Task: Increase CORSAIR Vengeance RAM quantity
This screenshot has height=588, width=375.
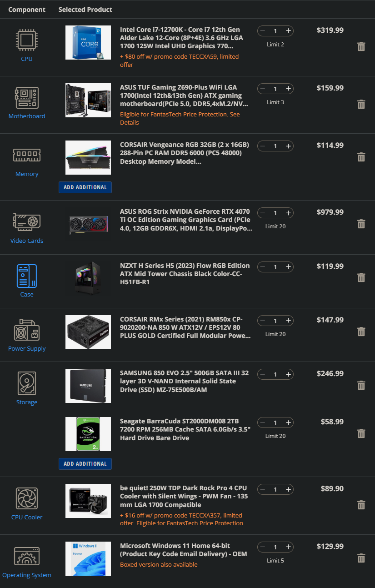Action: point(288,146)
